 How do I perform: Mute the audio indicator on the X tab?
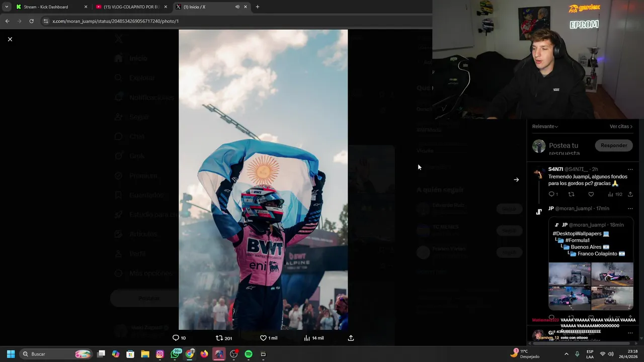tap(237, 7)
